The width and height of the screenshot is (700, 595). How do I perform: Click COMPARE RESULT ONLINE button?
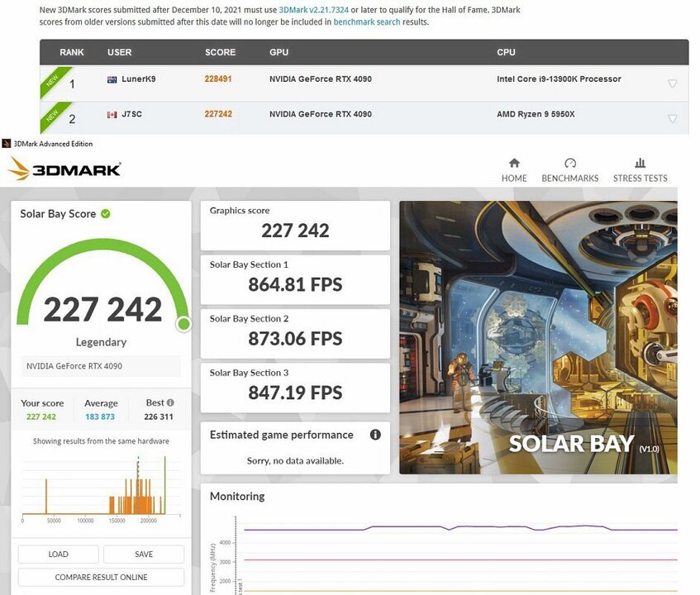(101, 577)
